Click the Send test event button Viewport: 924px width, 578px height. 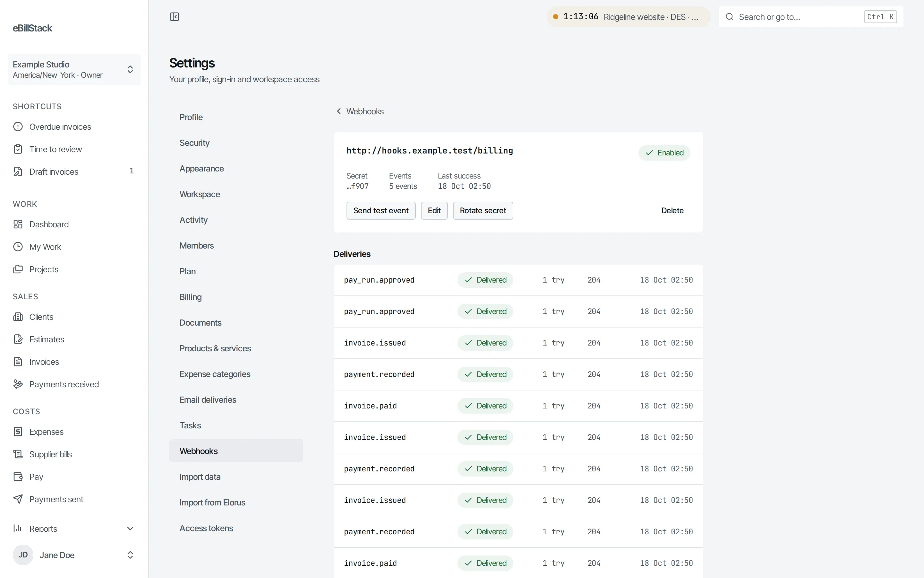[x=381, y=211]
